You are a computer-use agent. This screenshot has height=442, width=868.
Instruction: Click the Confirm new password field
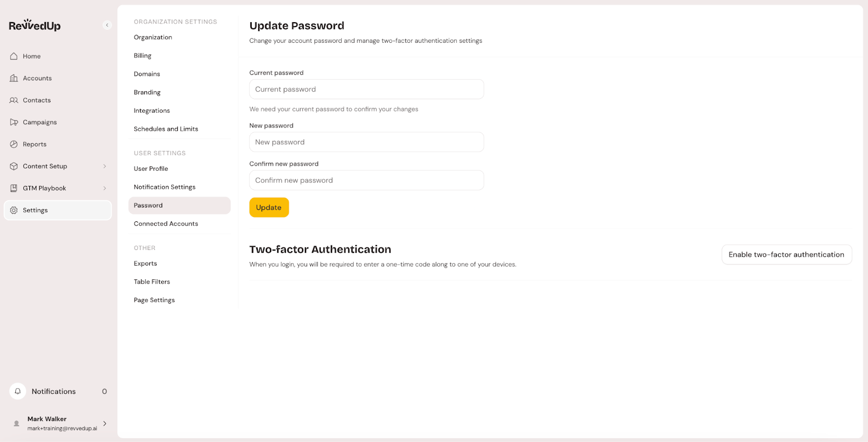coord(366,181)
